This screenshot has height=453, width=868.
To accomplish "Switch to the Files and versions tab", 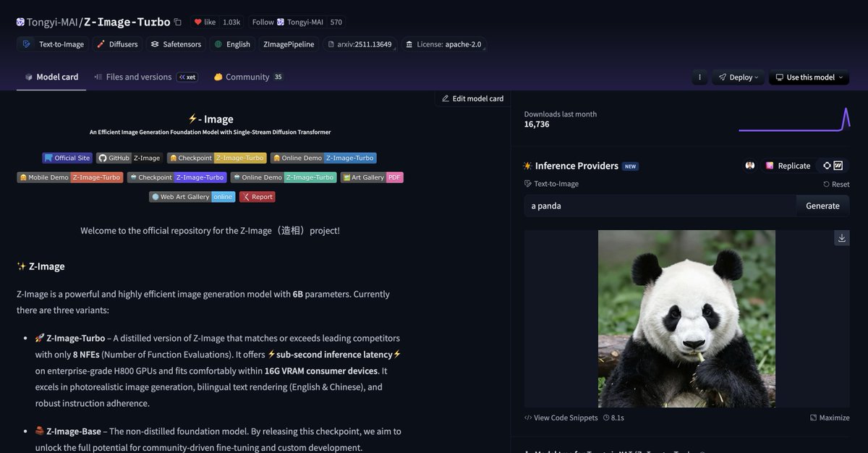I will pyautogui.click(x=138, y=77).
